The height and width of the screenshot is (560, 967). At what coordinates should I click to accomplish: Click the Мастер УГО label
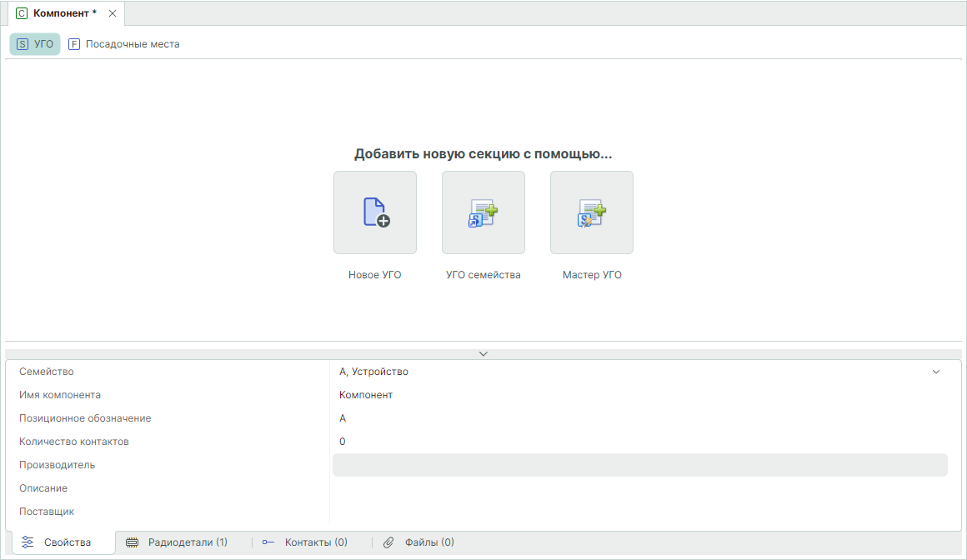coord(592,275)
